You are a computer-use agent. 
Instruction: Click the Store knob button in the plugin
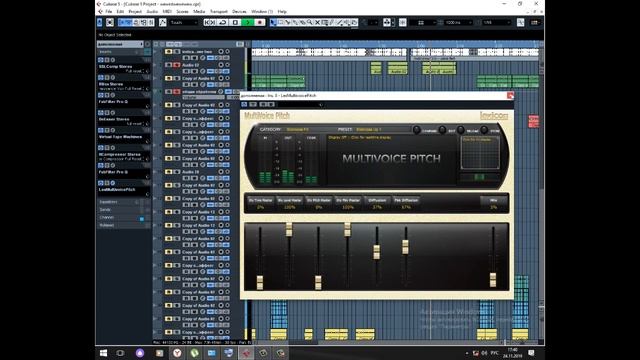(x=484, y=130)
